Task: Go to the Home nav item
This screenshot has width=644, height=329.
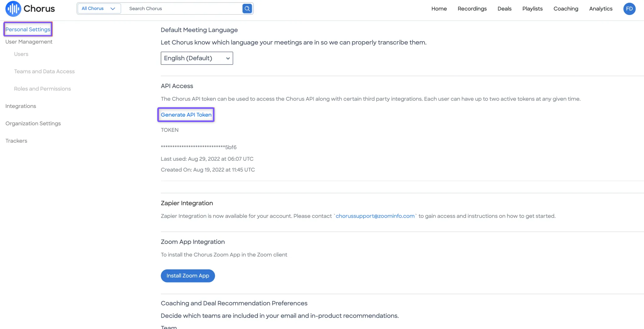Action: coord(439,8)
